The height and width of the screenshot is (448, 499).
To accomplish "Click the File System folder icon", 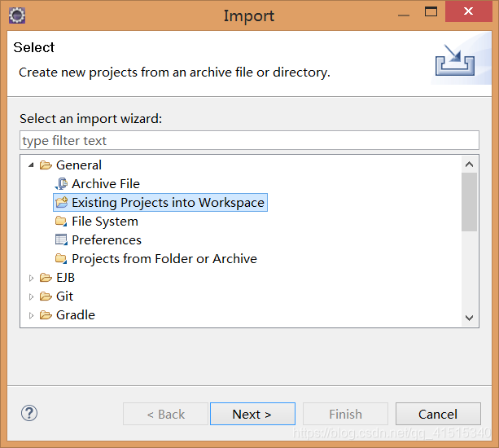I will (x=61, y=222).
